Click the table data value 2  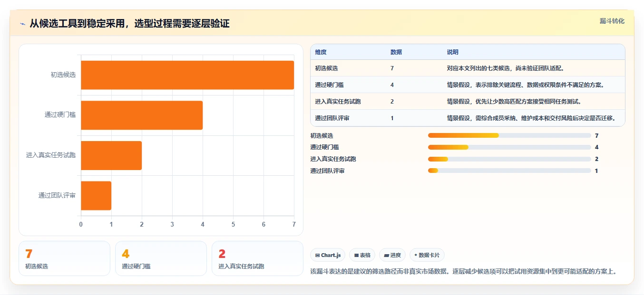coord(392,102)
